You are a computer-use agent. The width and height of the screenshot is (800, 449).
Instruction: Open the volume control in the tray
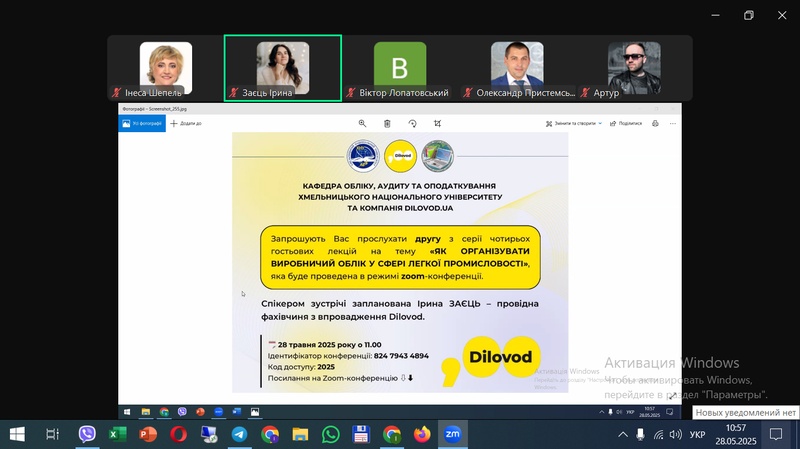pyautogui.click(x=676, y=435)
